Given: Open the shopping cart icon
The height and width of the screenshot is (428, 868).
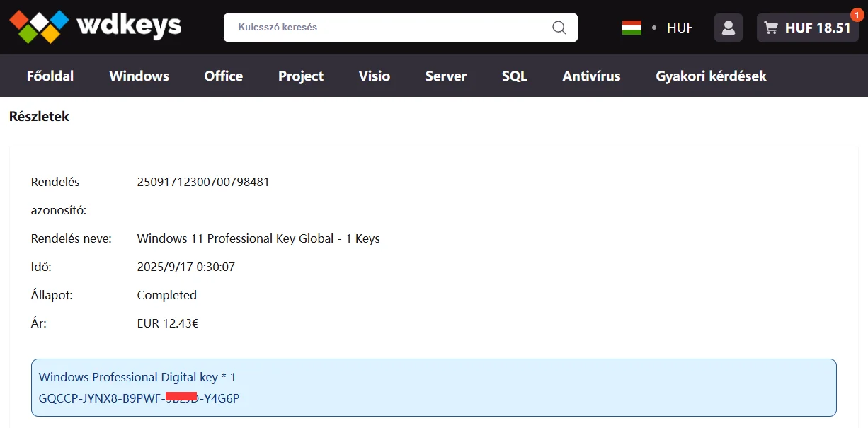Looking at the screenshot, I should [771, 28].
